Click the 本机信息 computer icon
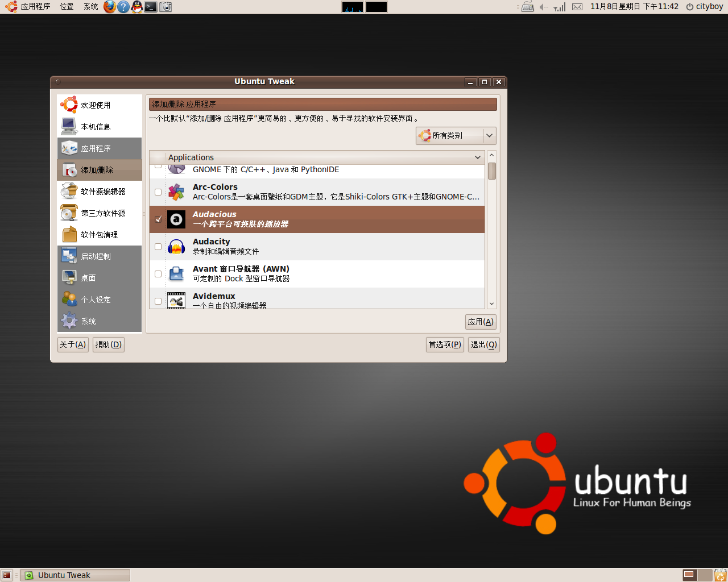The height and width of the screenshot is (582, 728). (x=69, y=126)
